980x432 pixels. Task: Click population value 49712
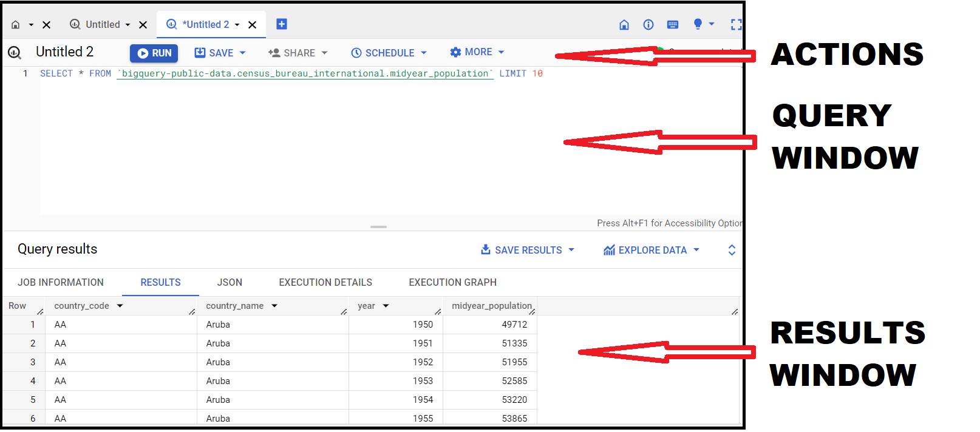(514, 325)
